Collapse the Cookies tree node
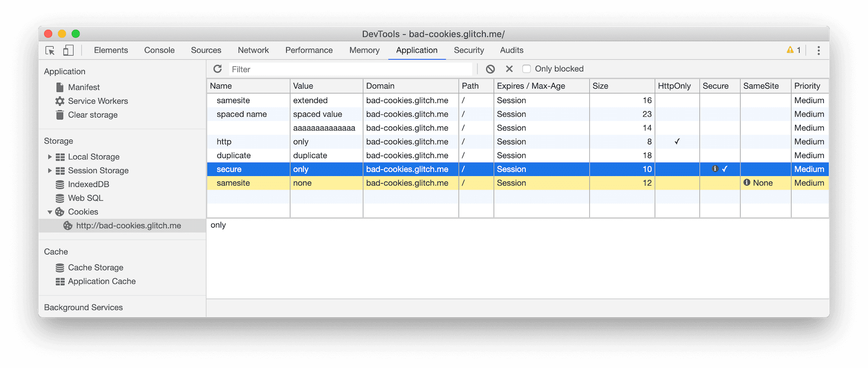This screenshot has width=868, height=368. pos(50,212)
